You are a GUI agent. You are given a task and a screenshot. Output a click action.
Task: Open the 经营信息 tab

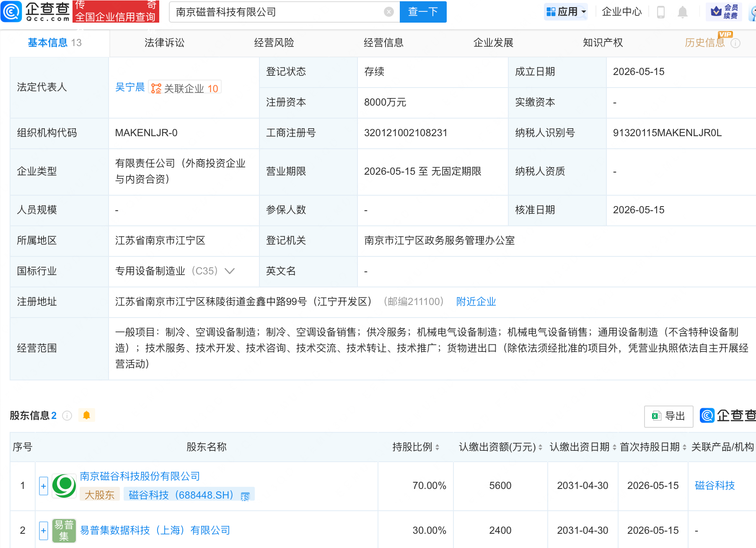(x=383, y=43)
